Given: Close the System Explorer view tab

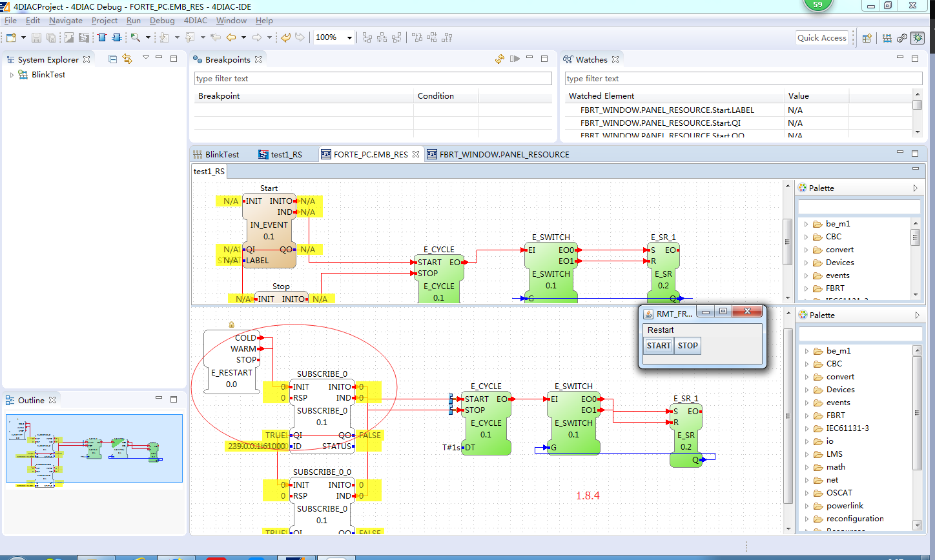Looking at the screenshot, I should click(87, 59).
